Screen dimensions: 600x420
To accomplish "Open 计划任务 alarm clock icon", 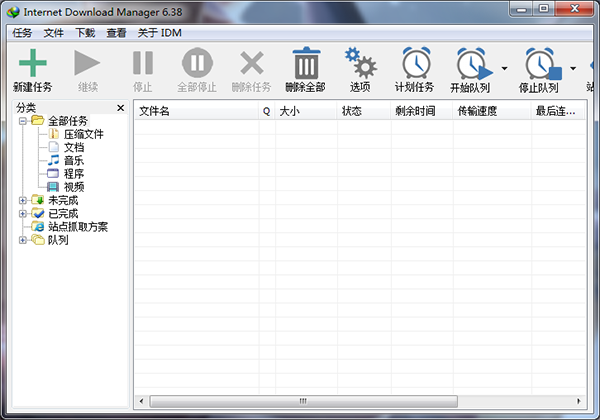I will 416,63.
